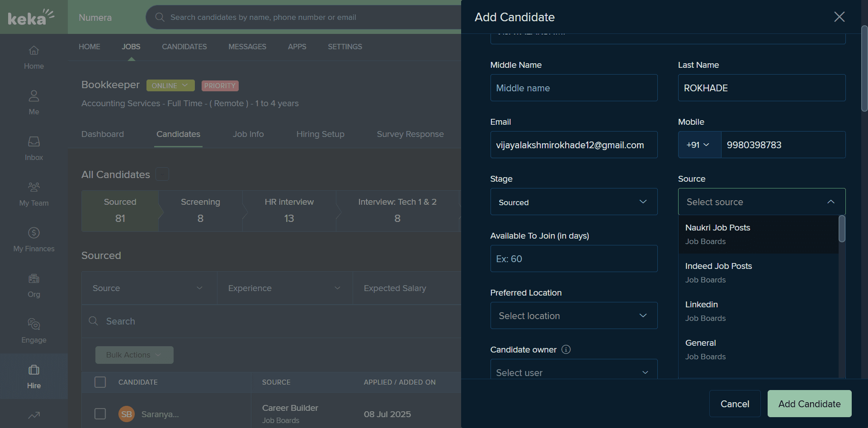Check the box next to Saranya
868x428 pixels.
click(x=100, y=414)
